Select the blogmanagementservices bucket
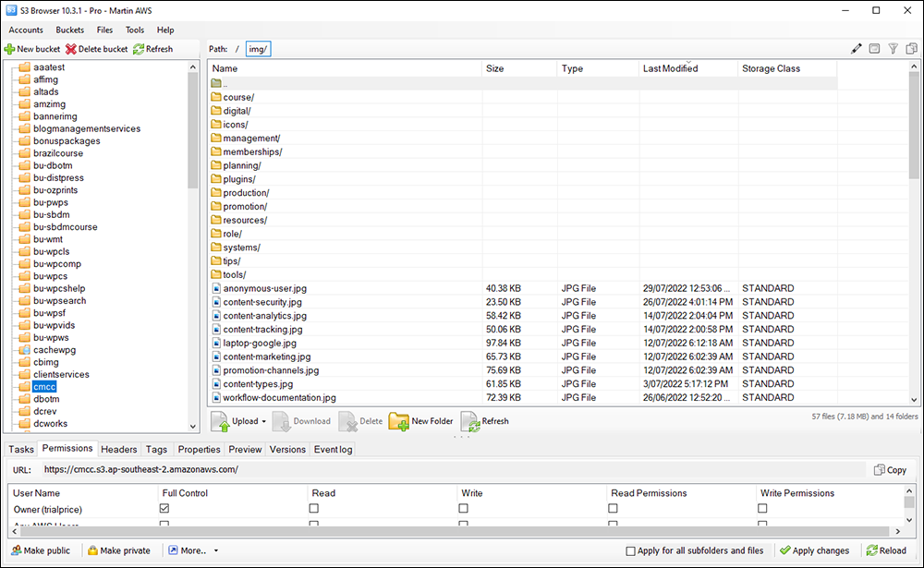Image resolution: width=924 pixels, height=568 pixels. (x=87, y=128)
